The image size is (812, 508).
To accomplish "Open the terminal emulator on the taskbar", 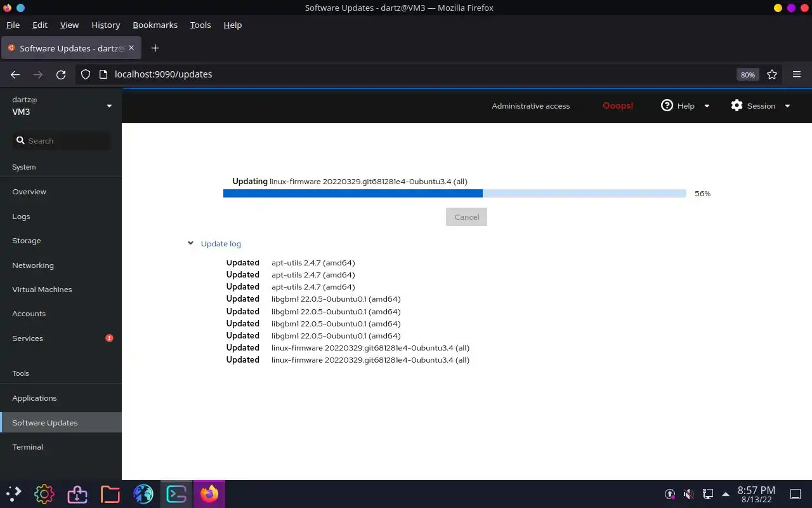I will 176,493.
